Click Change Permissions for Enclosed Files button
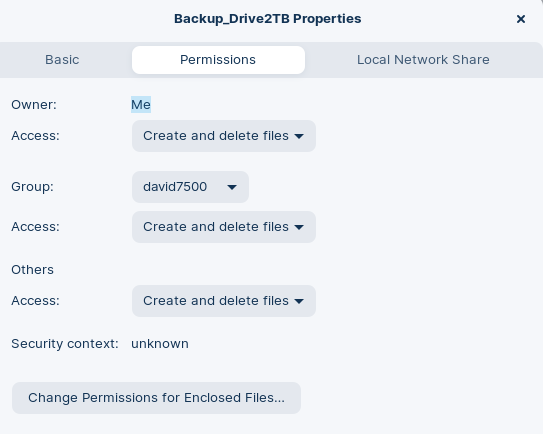543x434 pixels. coord(156,398)
